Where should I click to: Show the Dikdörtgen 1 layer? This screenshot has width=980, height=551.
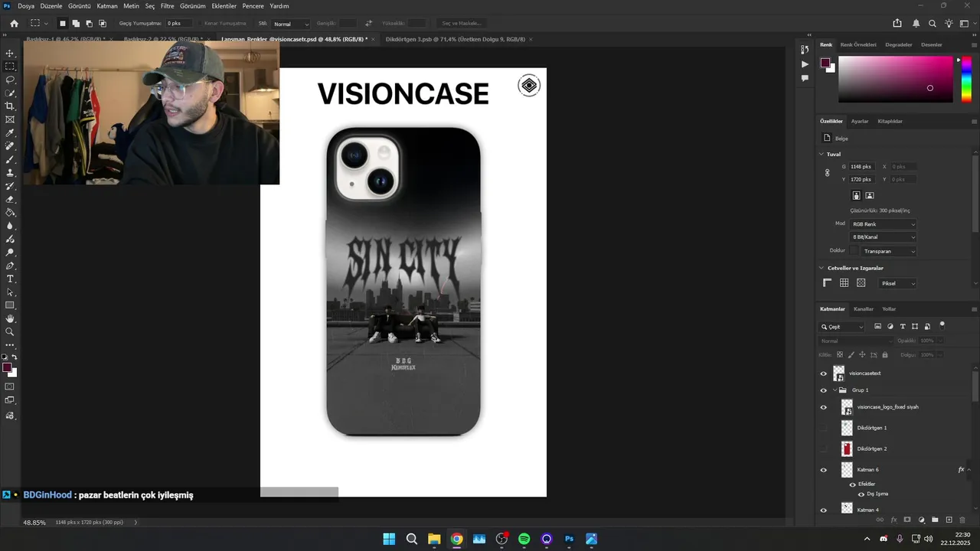[x=824, y=428]
